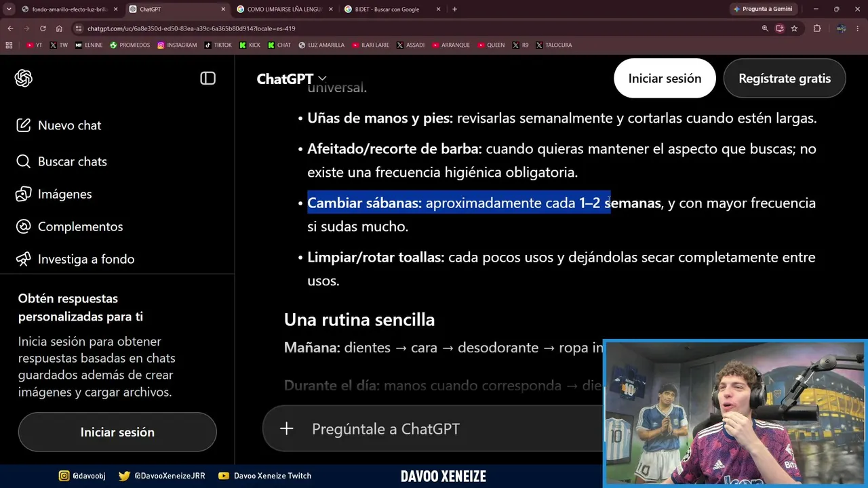Click Iniciar sesión button in sidebar
Screen dimensions: 868x488
coord(117,432)
